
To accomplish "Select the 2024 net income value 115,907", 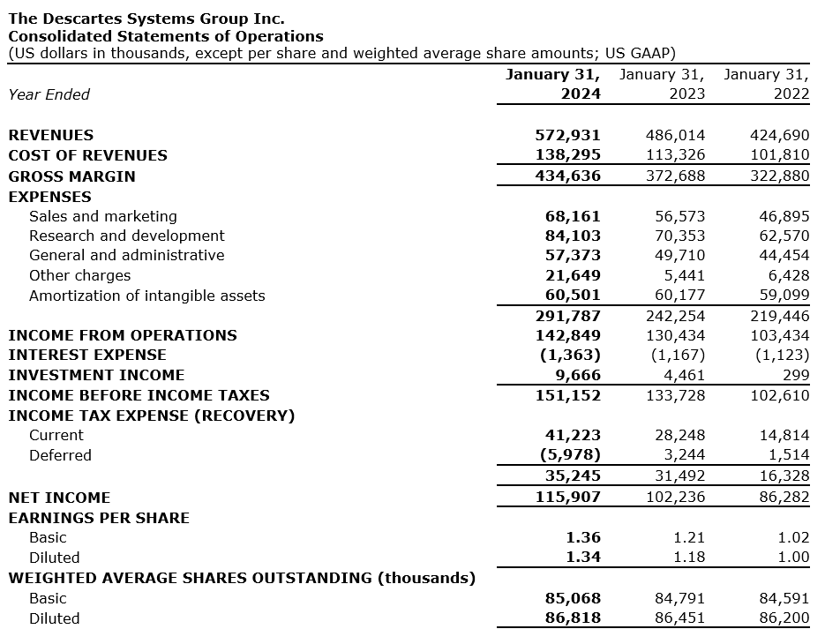I will click(567, 498).
